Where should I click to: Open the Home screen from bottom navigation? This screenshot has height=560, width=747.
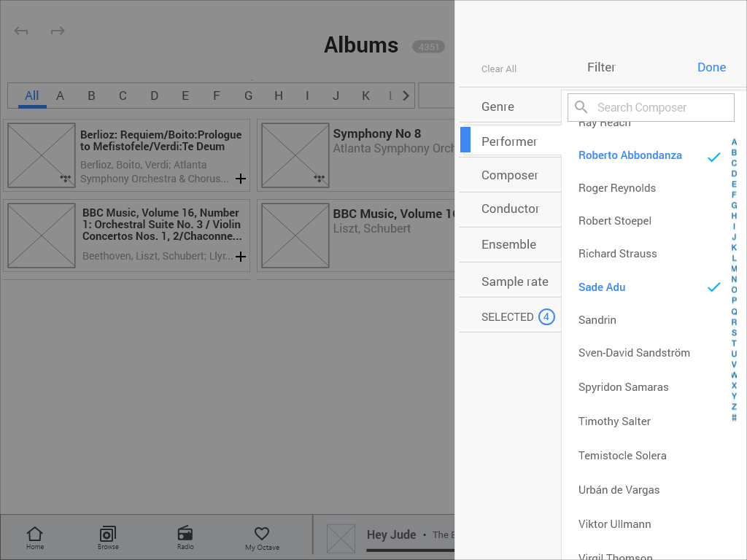[x=34, y=536]
